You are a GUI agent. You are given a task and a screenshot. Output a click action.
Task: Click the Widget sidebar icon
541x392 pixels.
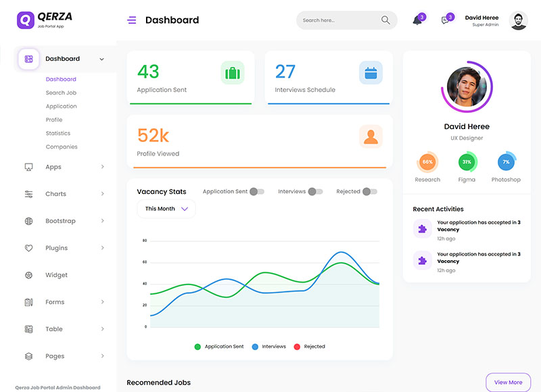point(29,275)
